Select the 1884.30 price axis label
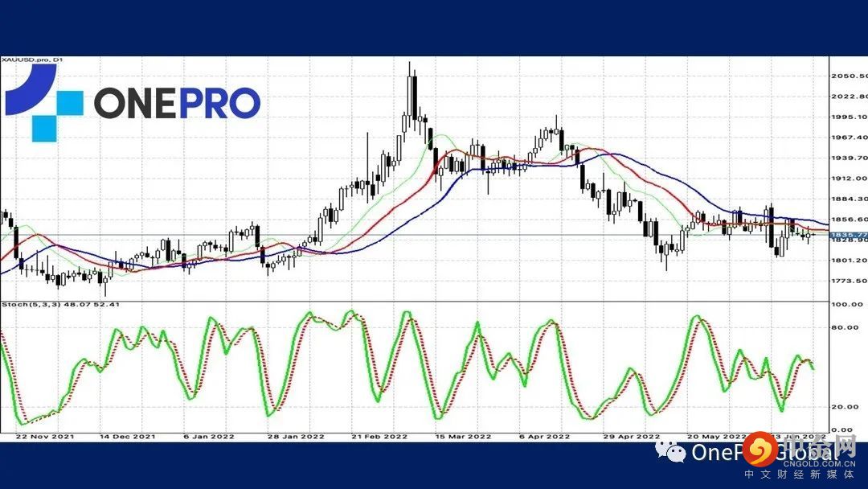 (850, 199)
